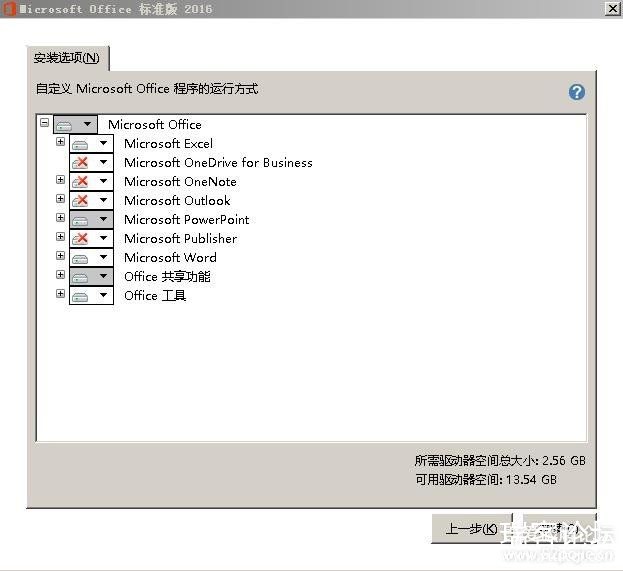Expand the Microsoft Publisher node

coord(60,236)
